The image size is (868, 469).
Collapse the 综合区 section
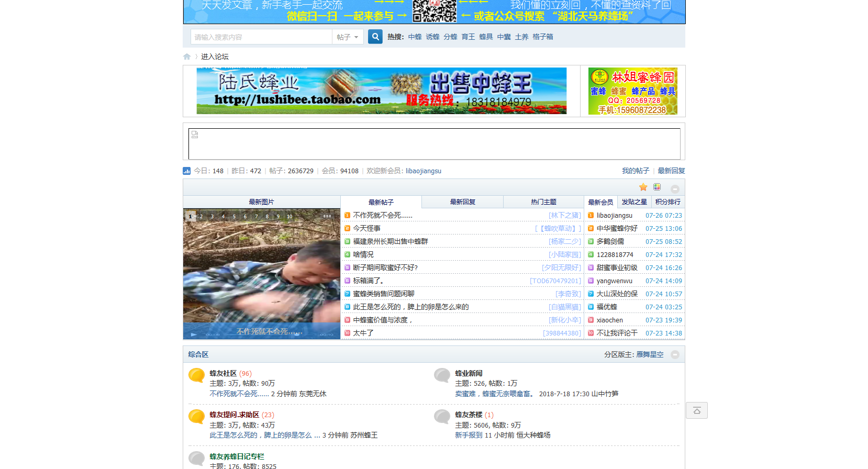[675, 354]
